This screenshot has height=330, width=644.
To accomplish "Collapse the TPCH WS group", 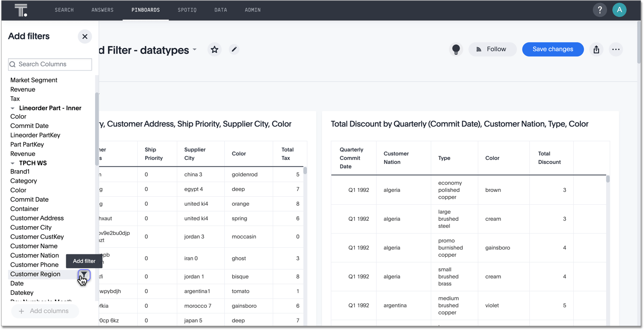I will click(12, 163).
